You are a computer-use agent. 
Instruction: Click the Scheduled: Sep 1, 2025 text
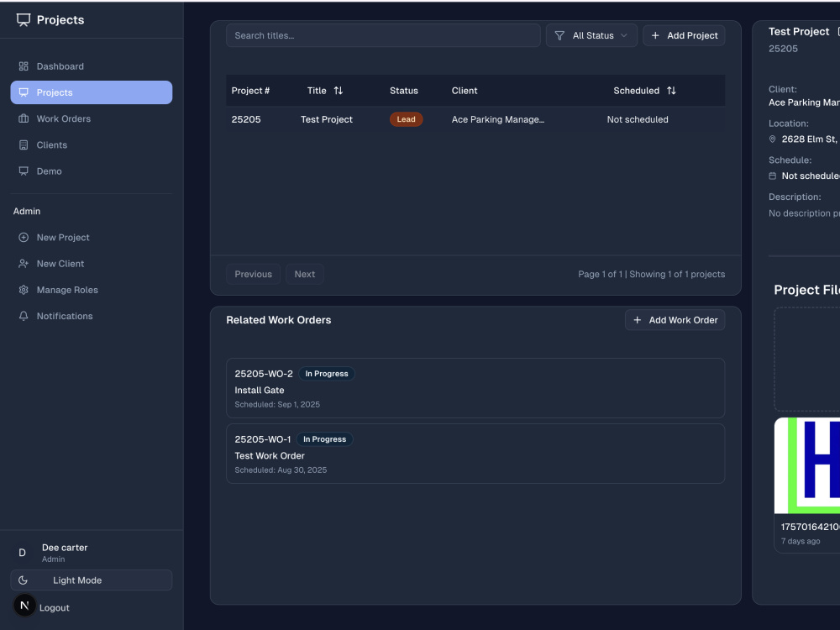coord(277,405)
